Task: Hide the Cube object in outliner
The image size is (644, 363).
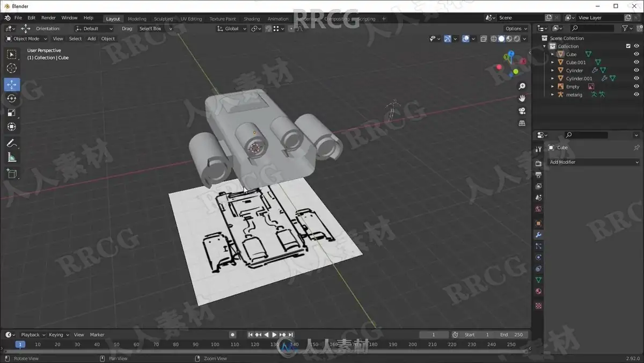Action: 636,54
